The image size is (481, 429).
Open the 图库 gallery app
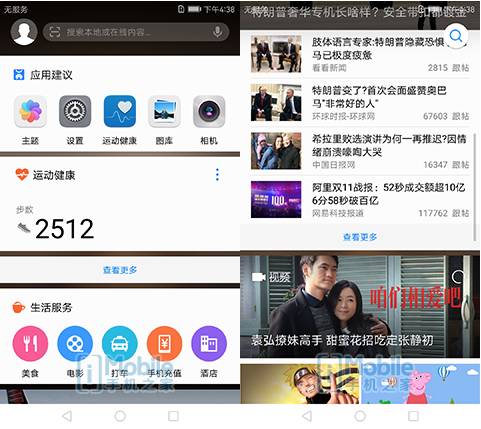coord(164,112)
